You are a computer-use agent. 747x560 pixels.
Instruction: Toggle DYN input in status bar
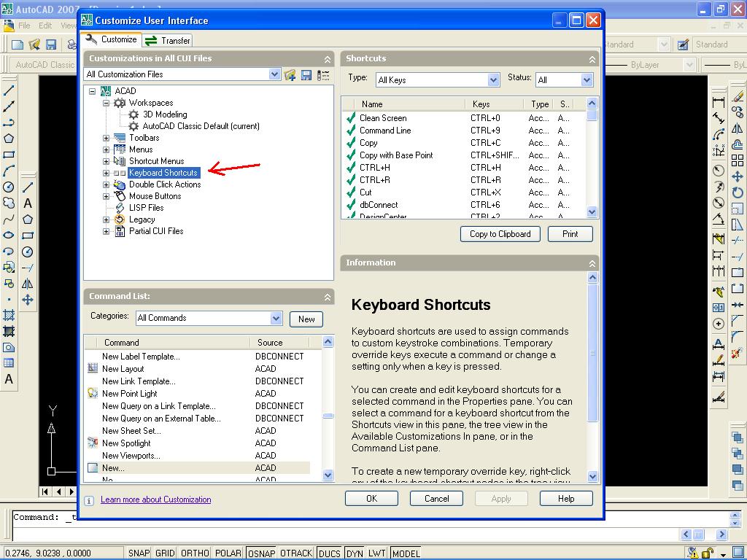click(x=355, y=553)
